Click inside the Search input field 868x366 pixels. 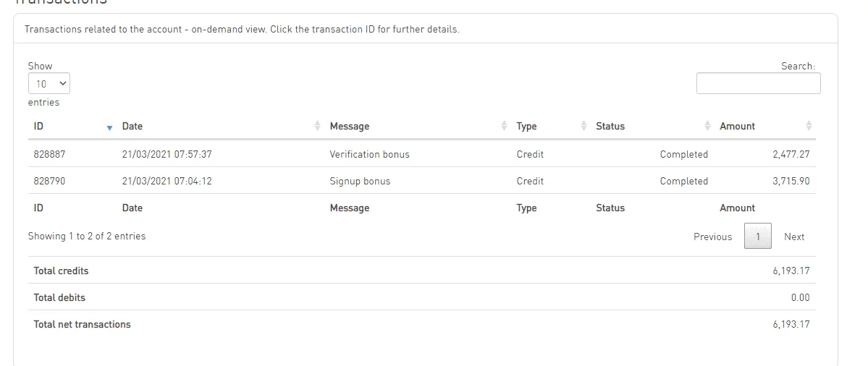tap(758, 83)
